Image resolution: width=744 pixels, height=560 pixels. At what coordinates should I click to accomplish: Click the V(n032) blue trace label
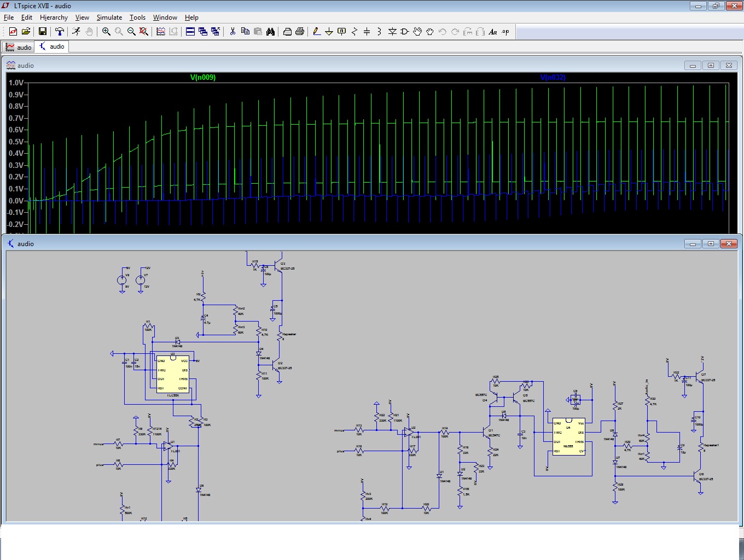point(553,78)
